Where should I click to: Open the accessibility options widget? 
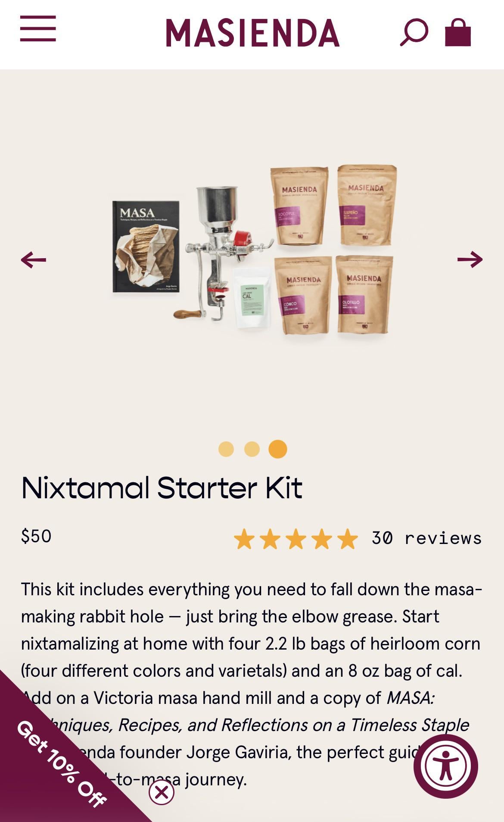tap(446, 766)
